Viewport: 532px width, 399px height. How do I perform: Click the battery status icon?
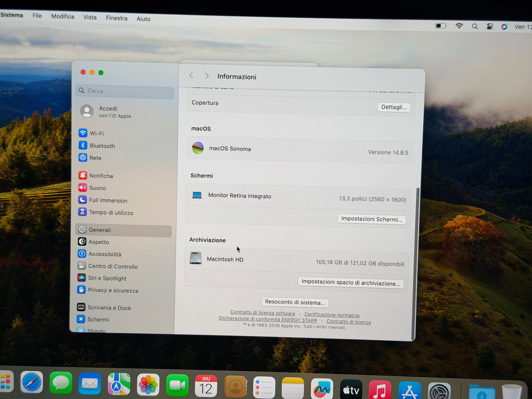click(441, 26)
